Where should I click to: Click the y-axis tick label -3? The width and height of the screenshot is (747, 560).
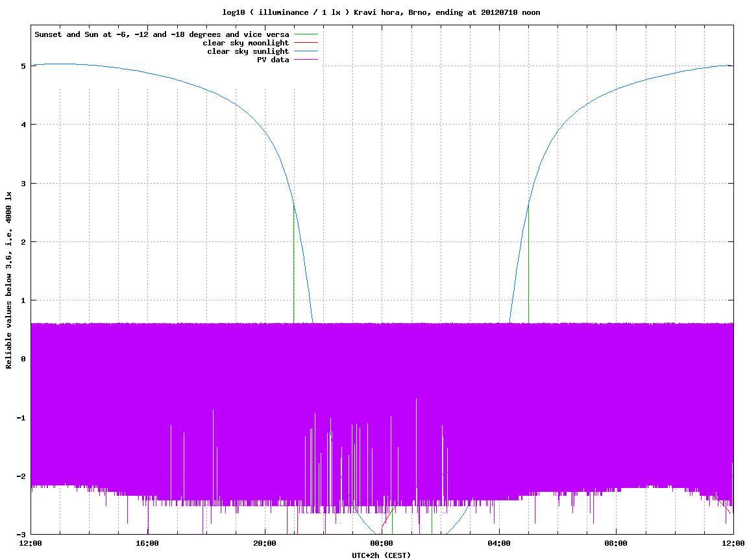(21, 534)
